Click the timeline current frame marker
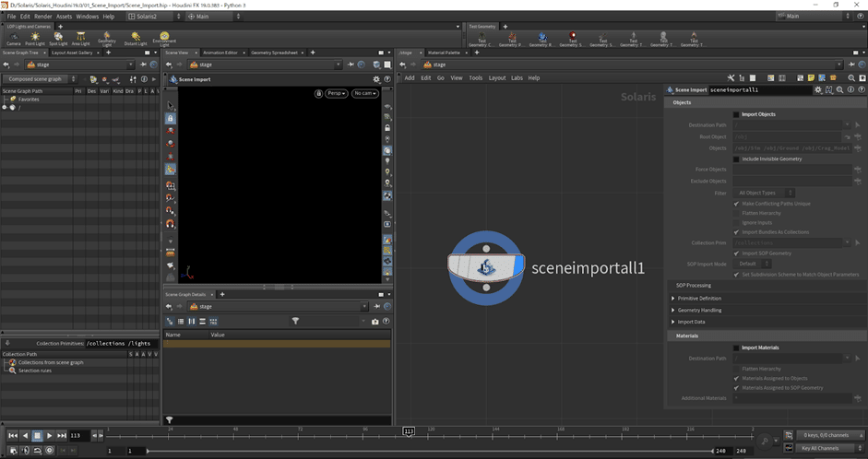868x459 pixels. point(409,430)
